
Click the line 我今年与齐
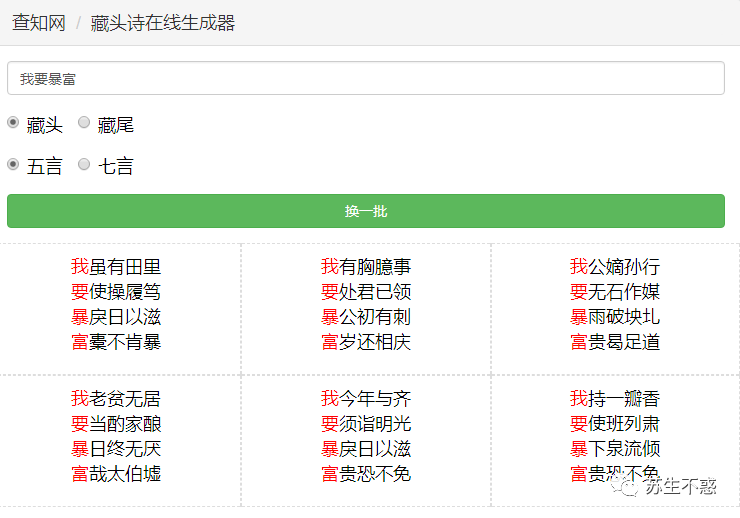366,399
